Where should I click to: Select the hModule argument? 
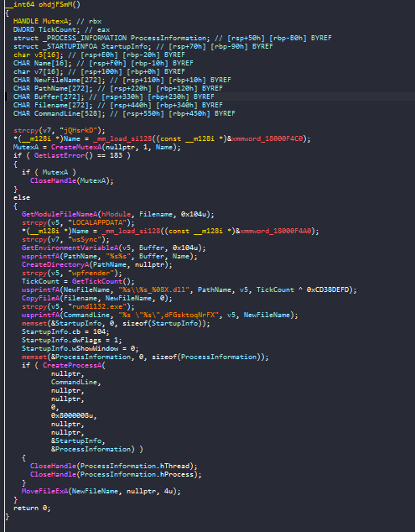[117, 215]
